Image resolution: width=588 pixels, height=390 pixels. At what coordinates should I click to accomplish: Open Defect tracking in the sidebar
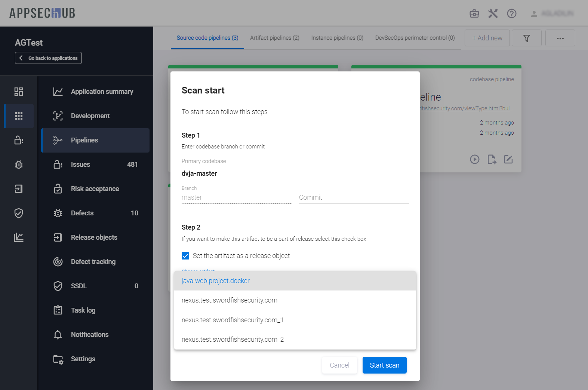pyautogui.click(x=93, y=262)
